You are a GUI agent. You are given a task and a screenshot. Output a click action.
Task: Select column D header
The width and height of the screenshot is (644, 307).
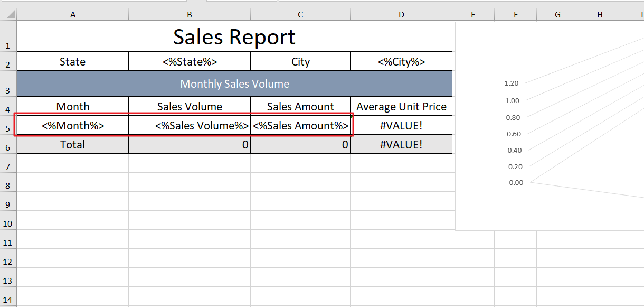coord(401,15)
